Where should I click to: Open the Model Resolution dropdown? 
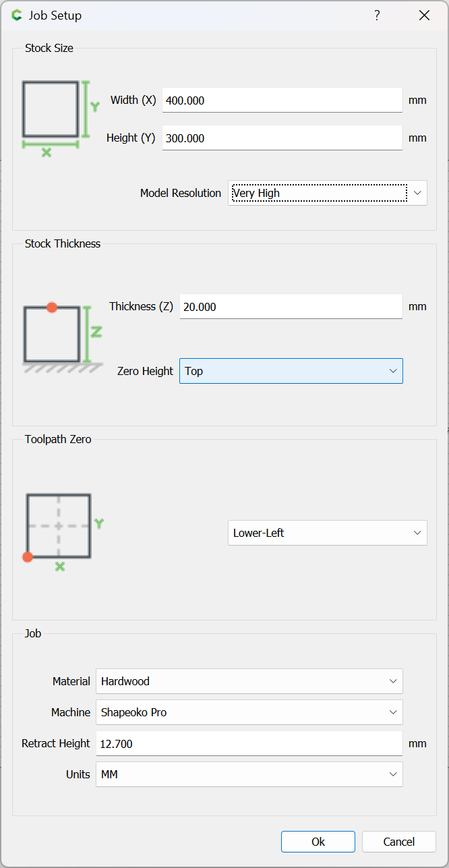coord(328,193)
